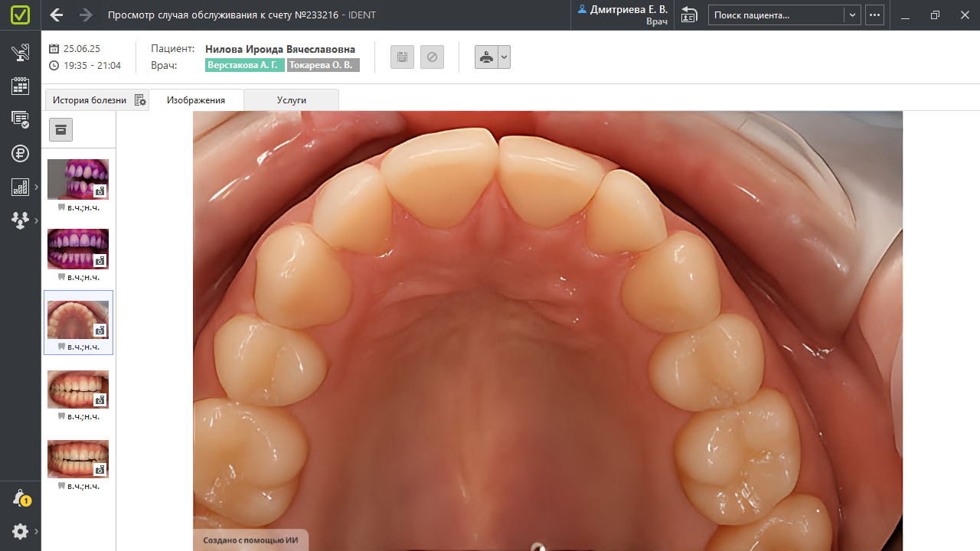Screen dimensions: 980x551
Task: Open the dental chair sidebar icon
Action: tap(21, 53)
